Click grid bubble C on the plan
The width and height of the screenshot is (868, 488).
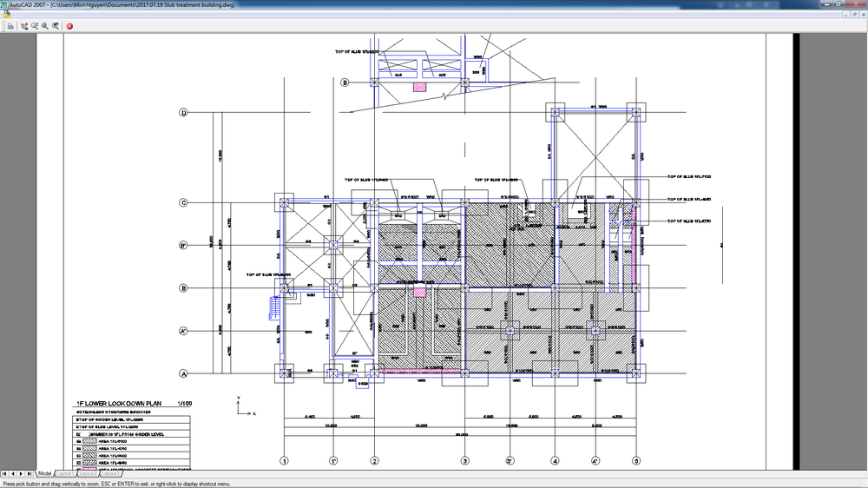(x=184, y=202)
